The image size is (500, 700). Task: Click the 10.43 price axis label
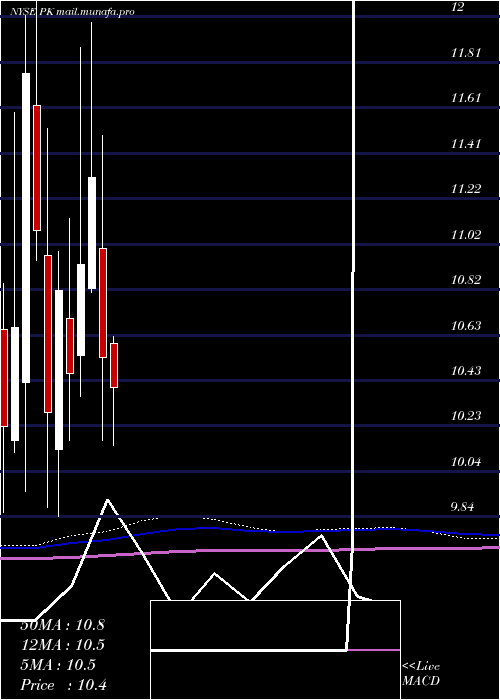(x=466, y=371)
